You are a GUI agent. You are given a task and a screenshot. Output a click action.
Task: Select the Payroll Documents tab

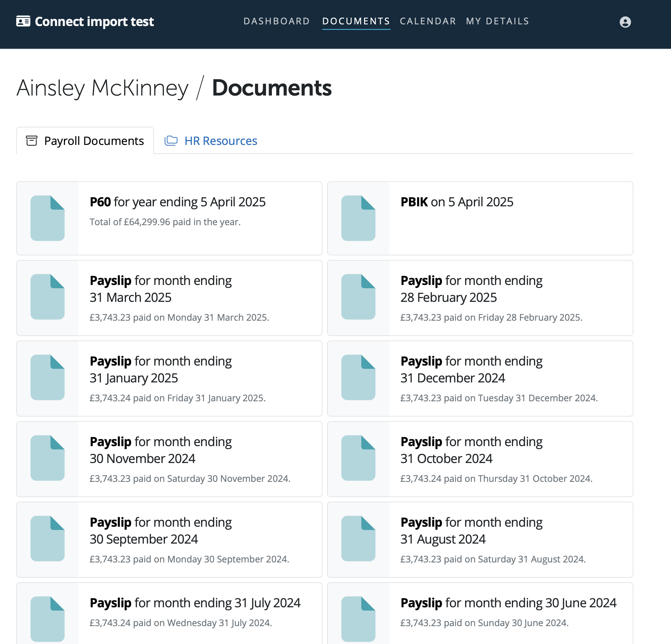coord(94,141)
